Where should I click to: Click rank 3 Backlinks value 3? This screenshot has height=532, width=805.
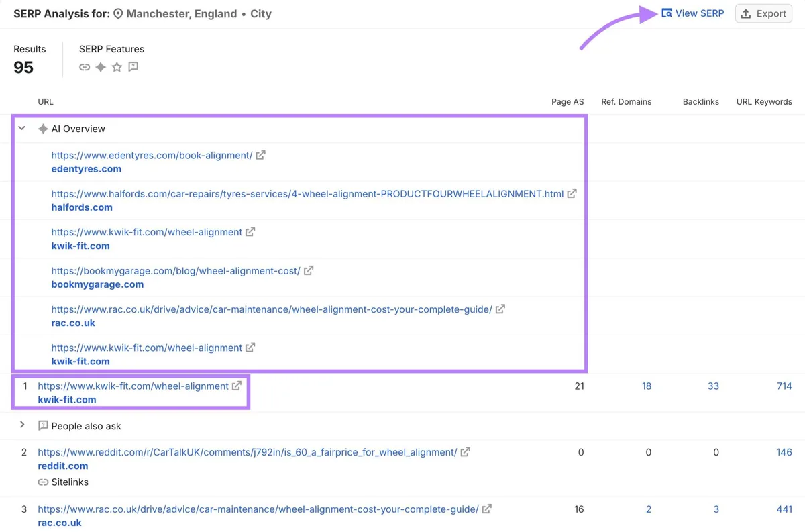coord(716,509)
